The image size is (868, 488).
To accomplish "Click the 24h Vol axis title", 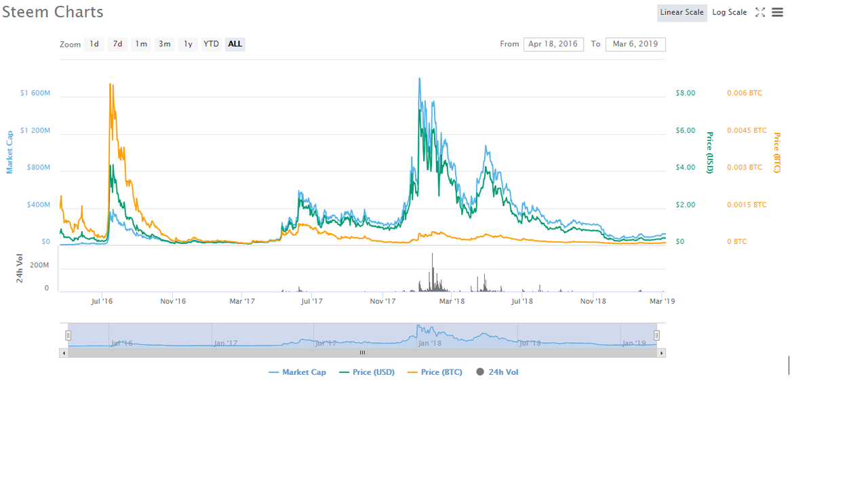I will click(x=20, y=268).
